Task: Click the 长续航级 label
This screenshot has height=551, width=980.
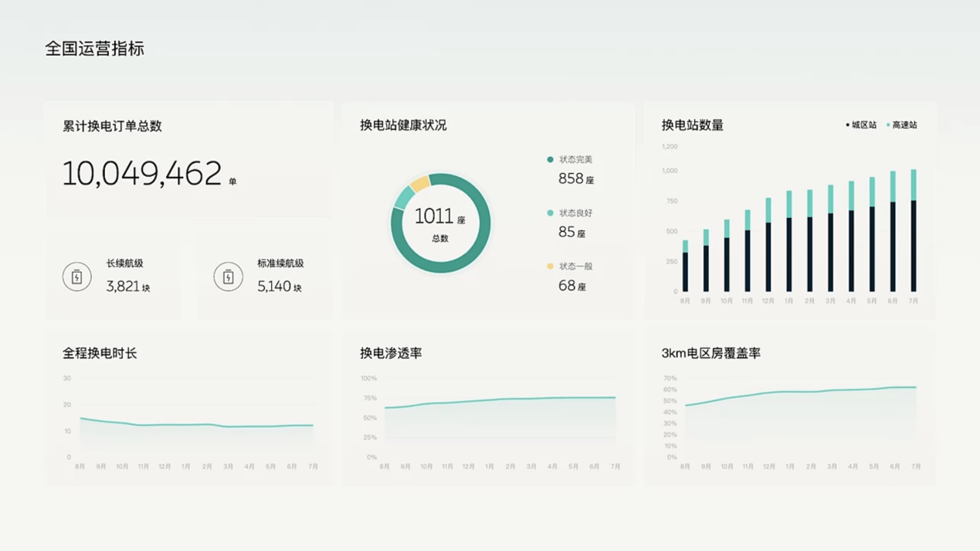Action: coord(124,264)
